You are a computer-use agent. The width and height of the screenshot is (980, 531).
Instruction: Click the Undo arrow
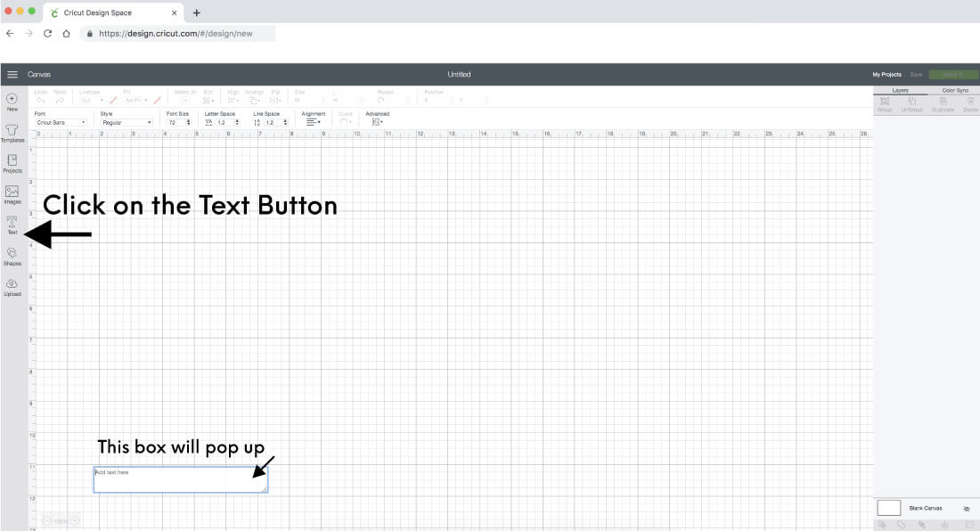[41, 100]
